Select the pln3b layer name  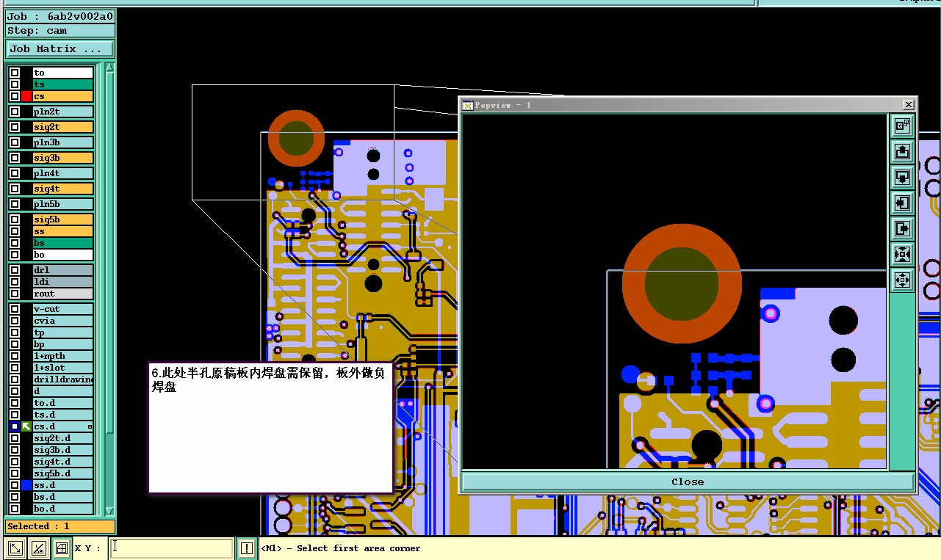coord(63,142)
